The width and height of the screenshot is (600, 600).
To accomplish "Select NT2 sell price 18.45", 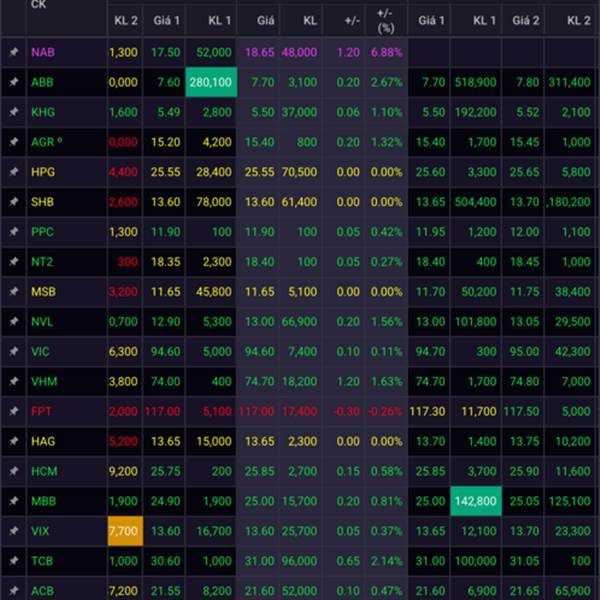I will [524, 262].
